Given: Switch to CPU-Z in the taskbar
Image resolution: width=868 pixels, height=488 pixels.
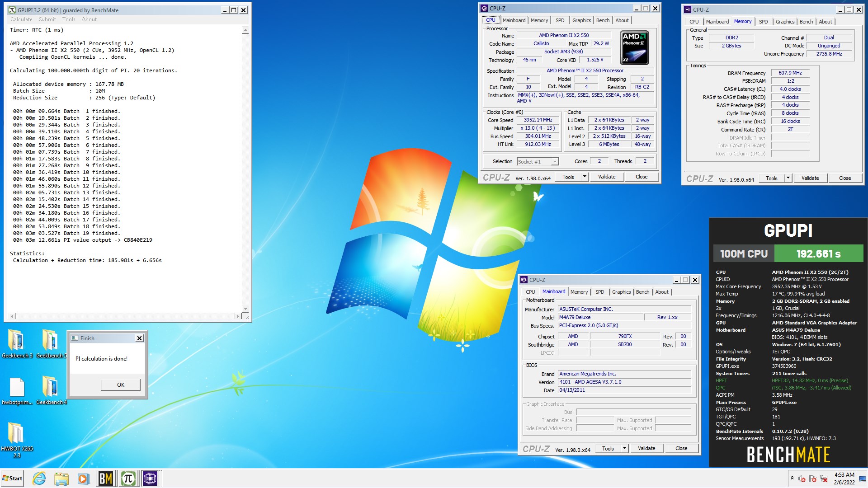Looking at the screenshot, I should (150, 479).
